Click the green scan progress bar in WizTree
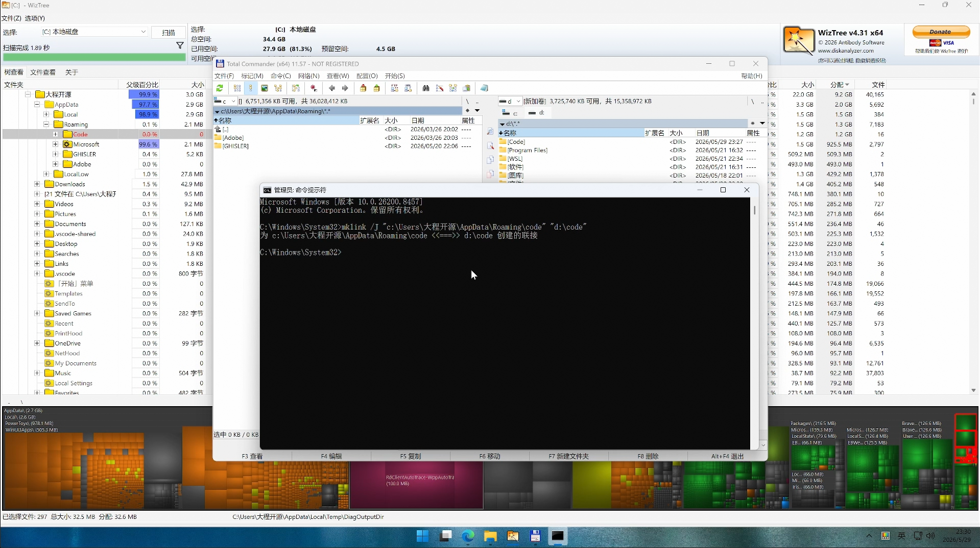 tap(94, 57)
